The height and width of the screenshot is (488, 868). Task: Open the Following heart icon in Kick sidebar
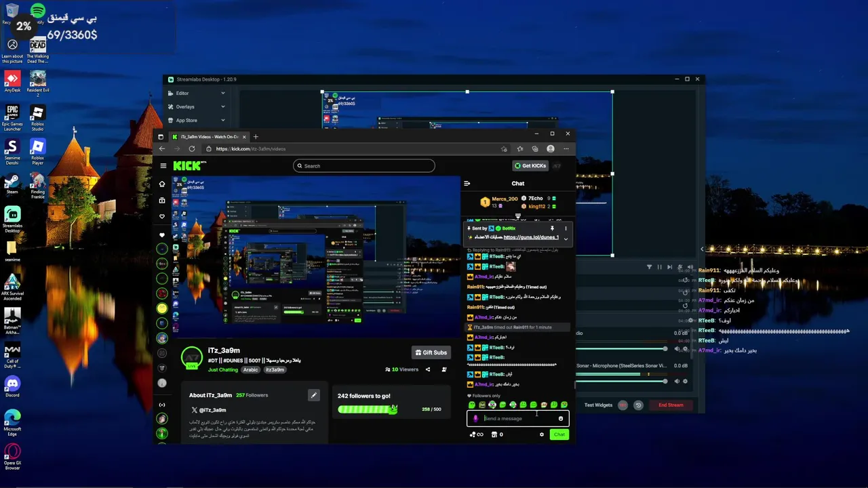(161, 216)
